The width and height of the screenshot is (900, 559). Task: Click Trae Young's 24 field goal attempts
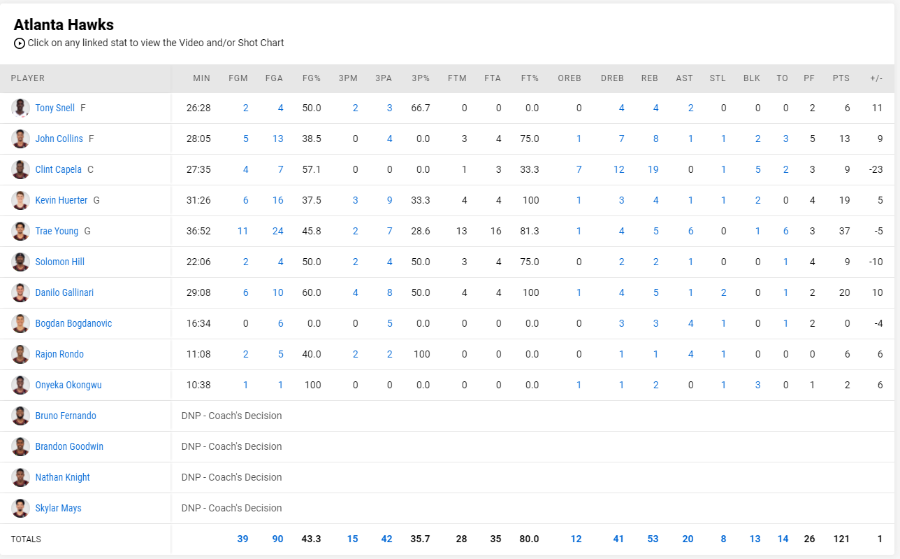point(278,231)
